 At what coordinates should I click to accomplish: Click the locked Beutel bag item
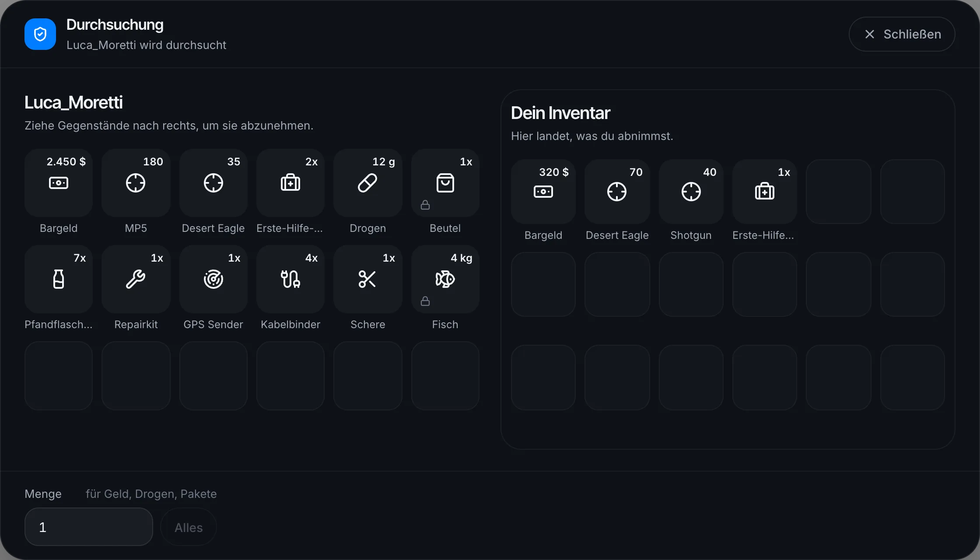point(445,183)
